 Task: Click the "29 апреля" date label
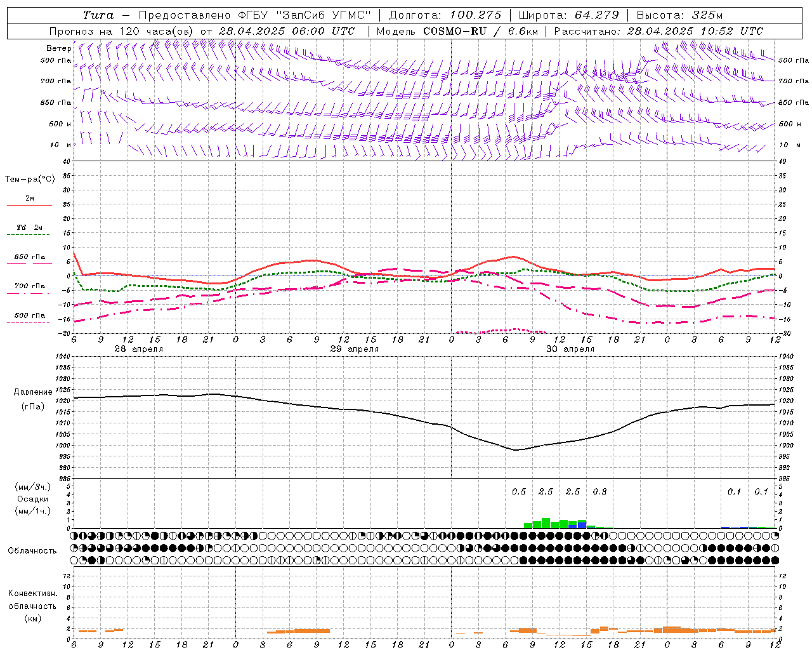click(354, 349)
